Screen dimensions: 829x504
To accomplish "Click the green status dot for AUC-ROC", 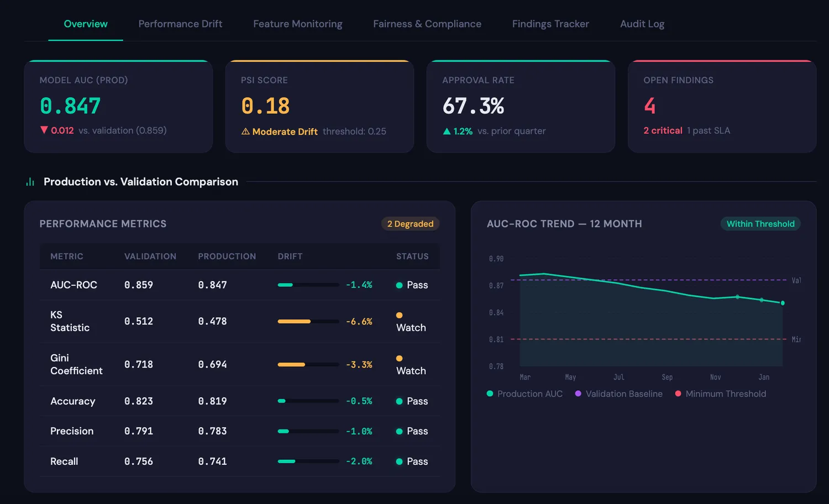I will tap(399, 285).
